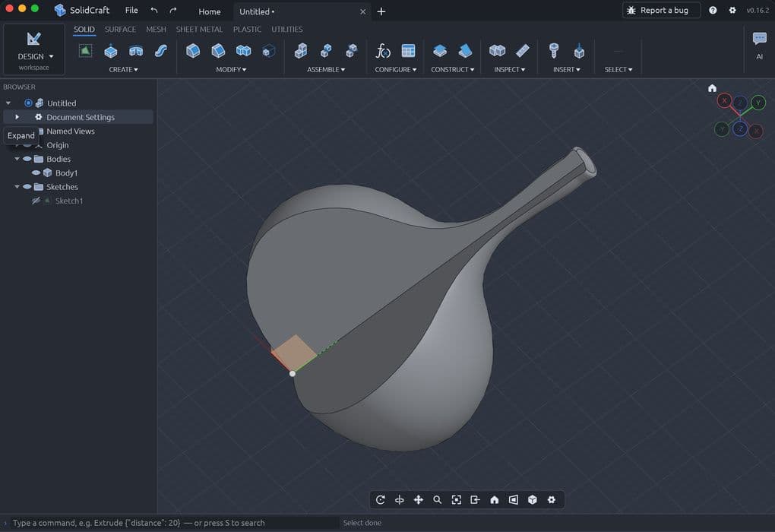The width and height of the screenshot is (775, 532).
Task: Open the INSPECT dropdown menu
Action: click(510, 70)
